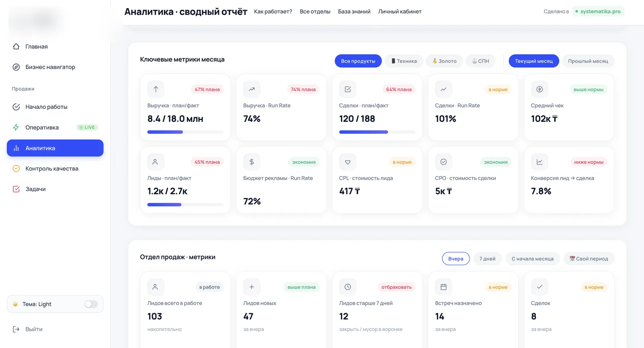Open the Свой период date picker
The width and height of the screenshot is (644, 348).
click(x=589, y=259)
